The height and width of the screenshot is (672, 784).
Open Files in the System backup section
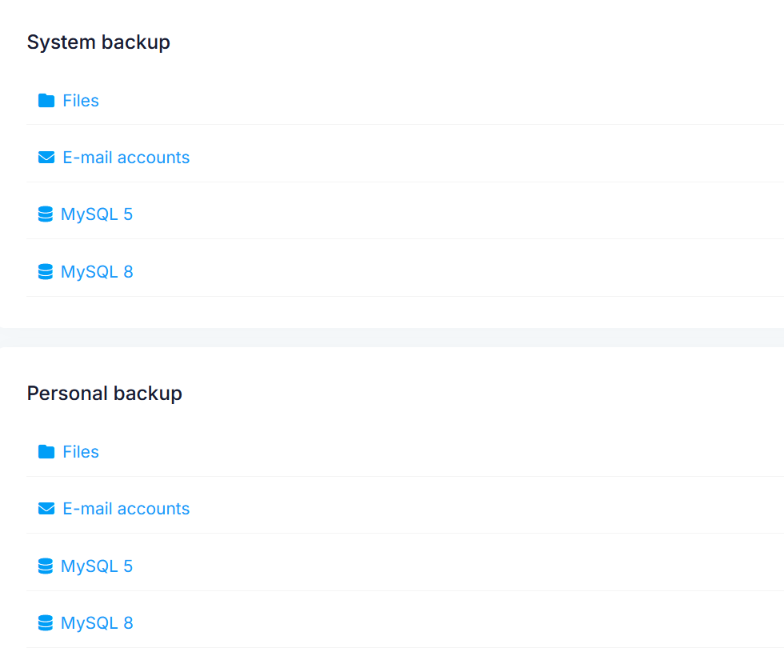tap(80, 100)
